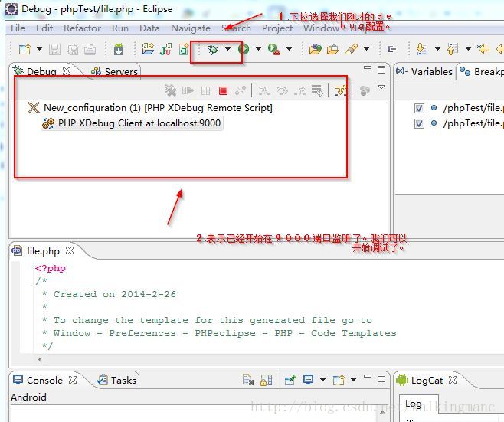Uncheck the first /phpTest/file breakpoint checkbox

pos(419,108)
